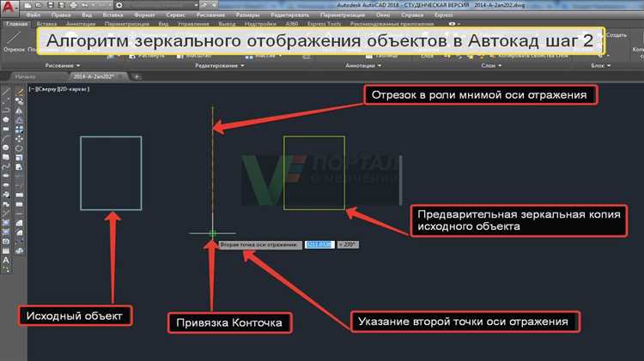The width and height of the screenshot is (644, 361).
Task: Click the highlighted distance field in dynamic input
Action: click(x=319, y=244)
